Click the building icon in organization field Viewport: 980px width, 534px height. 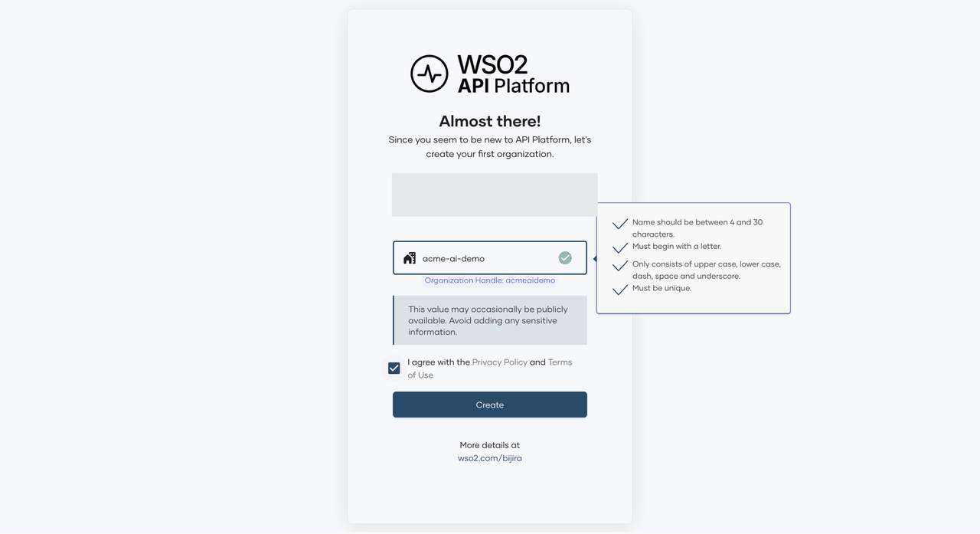(410, 258)
